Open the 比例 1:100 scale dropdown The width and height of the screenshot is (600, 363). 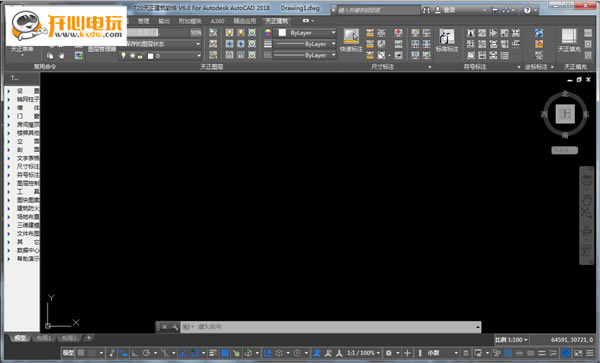pyautogui.click(x=512, y=340)
